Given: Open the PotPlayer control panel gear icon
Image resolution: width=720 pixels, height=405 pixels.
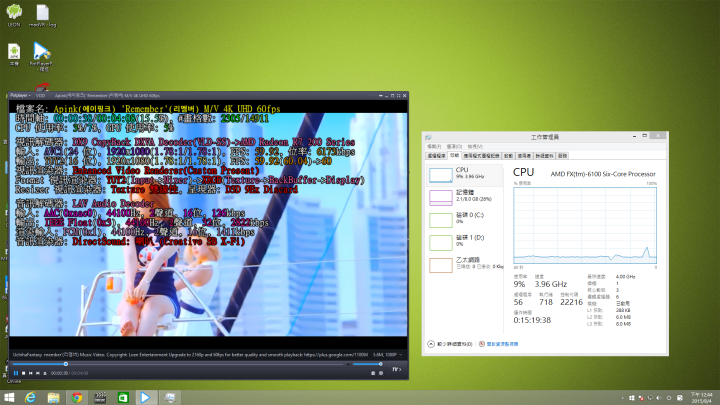Looking at the screenshot, I should 381,373.
